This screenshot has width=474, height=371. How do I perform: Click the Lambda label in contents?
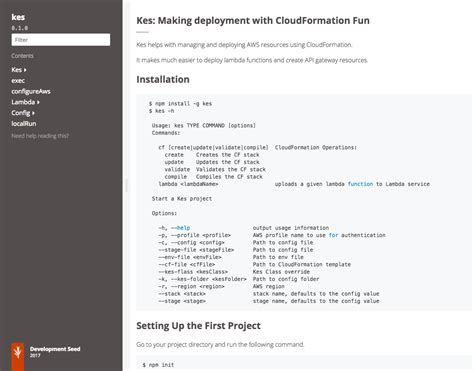(23, 102)
